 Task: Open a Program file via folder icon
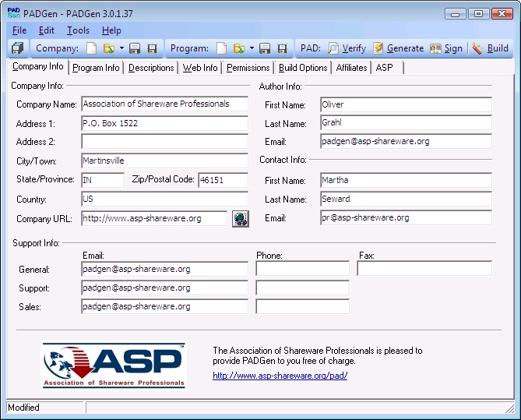pyautogui.click(x=239, y=48)
